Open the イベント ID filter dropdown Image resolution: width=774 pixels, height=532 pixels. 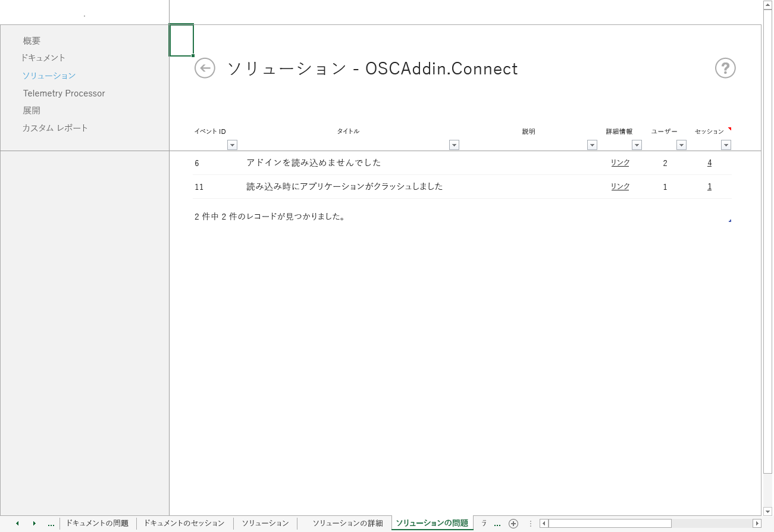232,145
